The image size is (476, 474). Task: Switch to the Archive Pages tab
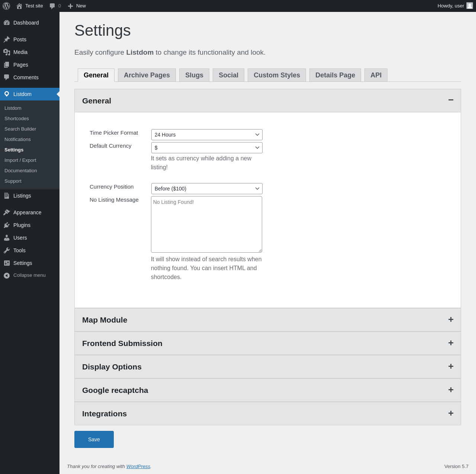[147, 75]
